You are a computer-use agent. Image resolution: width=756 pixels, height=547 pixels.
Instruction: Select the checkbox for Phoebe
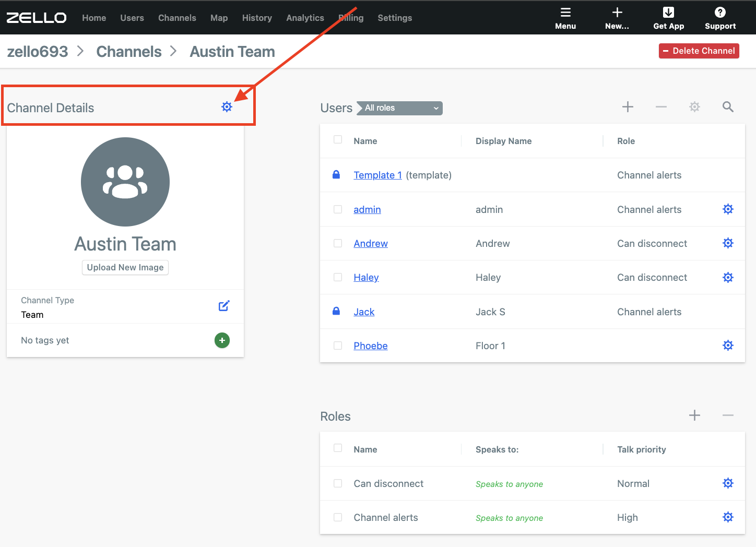[x=338, y=346]
